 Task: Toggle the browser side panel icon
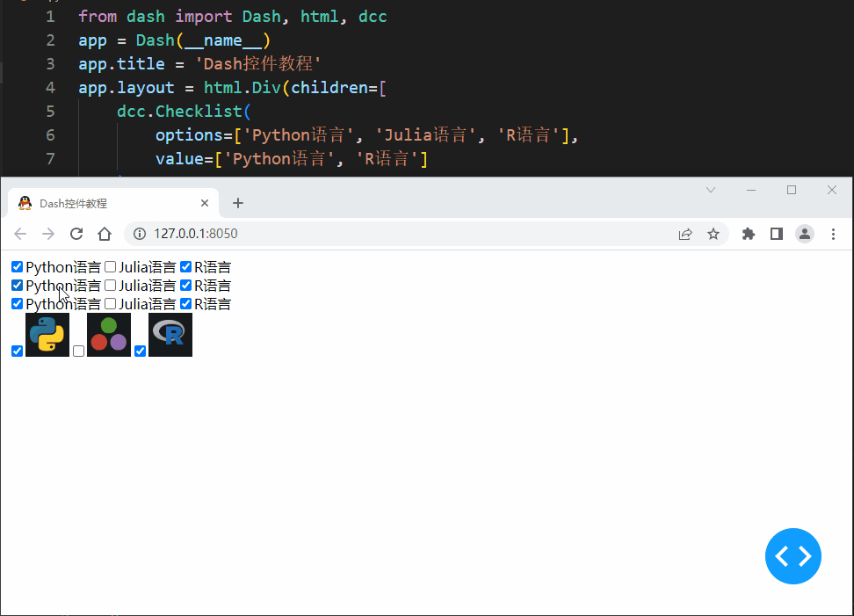(x=777, y=234)
